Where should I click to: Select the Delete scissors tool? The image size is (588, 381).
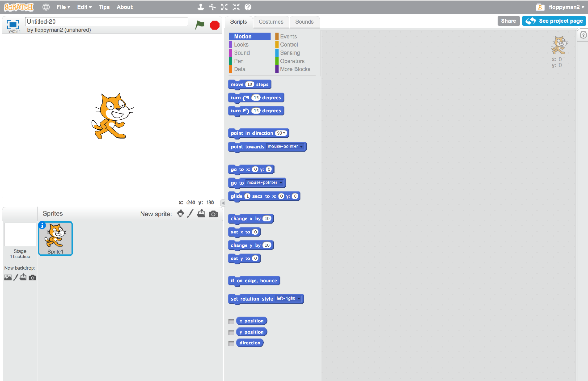pos(212,7)
